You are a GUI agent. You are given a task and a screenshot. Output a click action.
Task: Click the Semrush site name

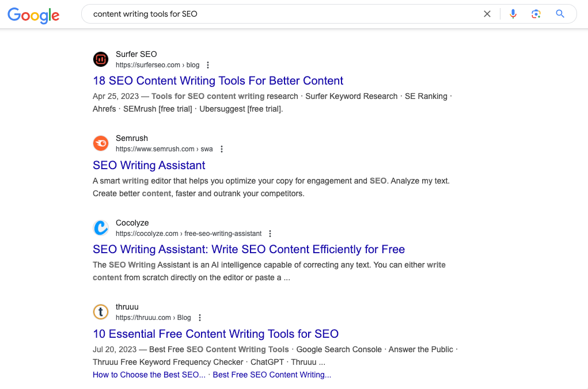click(132, 138)
